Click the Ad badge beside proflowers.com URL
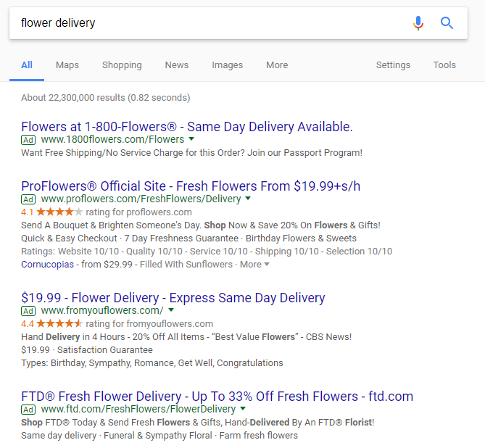Viewport: 485px width, 448px height. click(28, 199)
